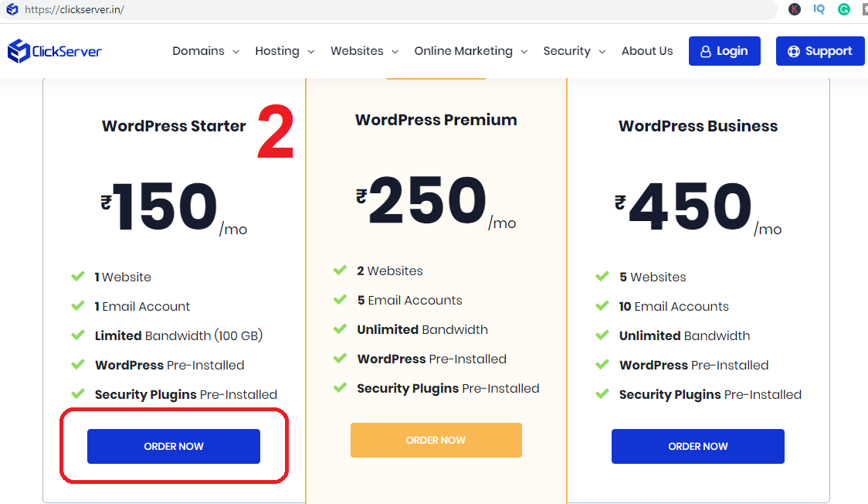Order the WordPress Starter plan
Image resolution: width=868 pixels, height=504 pixels.
click(174, 447)
